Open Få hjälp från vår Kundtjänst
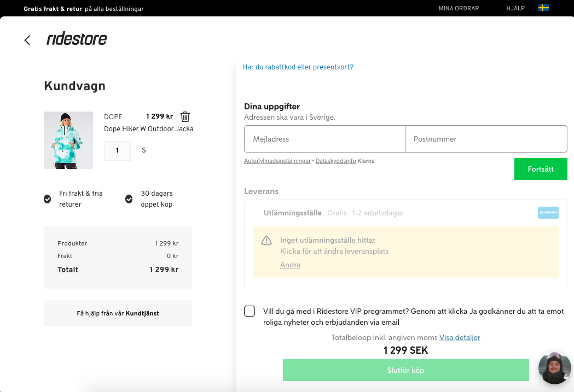The image size is (574, 392). (x=118, y=313)
